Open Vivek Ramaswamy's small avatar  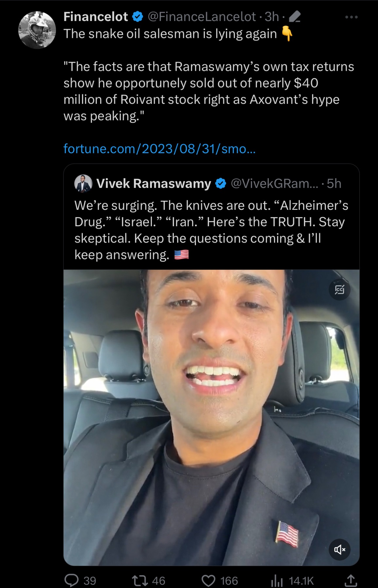(x=83, y=183)
